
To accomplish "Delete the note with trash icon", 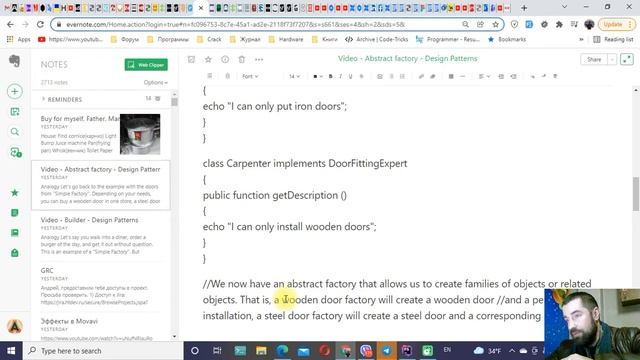I will tap(242, 60).
